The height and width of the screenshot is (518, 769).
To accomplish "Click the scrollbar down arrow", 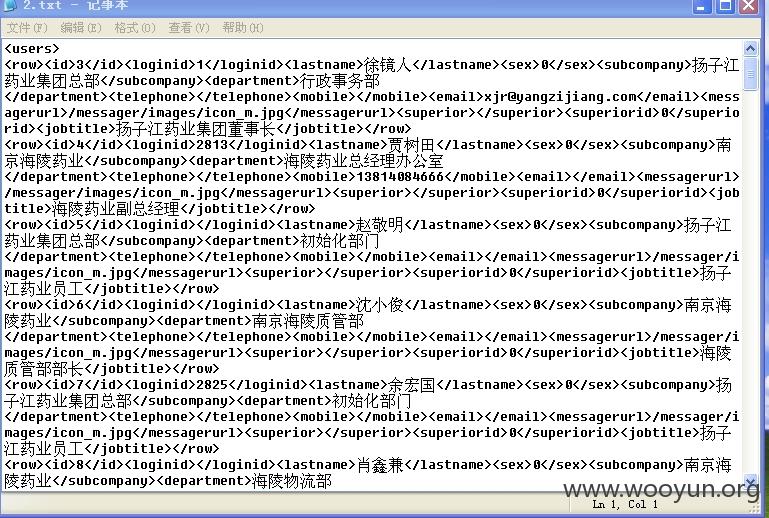I will coord(750,480).
